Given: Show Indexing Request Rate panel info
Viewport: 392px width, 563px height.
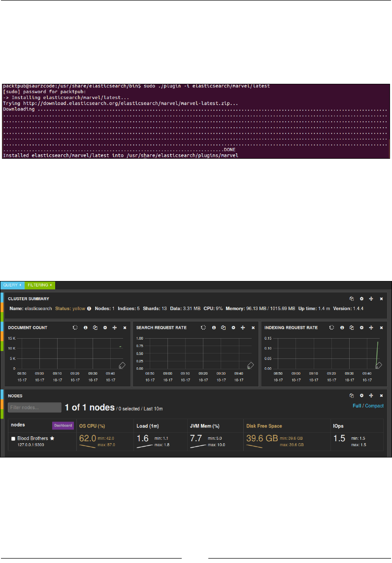Looking at the screenshot, I should click(342, 327).
